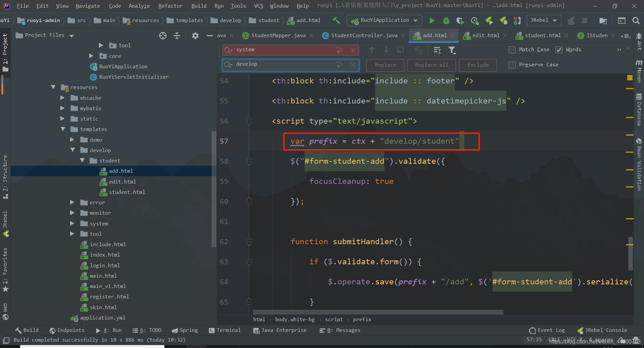Viewport: 644px width, 348px height.
Task: Expand the demo folder
Action: click(x=72, y=140)
